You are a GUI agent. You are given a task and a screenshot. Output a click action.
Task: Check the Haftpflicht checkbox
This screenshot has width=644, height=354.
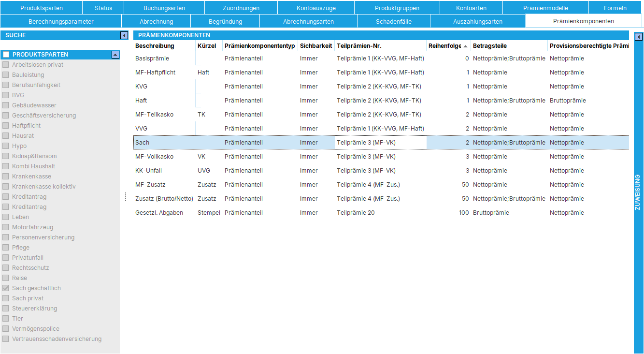(6, 125)
